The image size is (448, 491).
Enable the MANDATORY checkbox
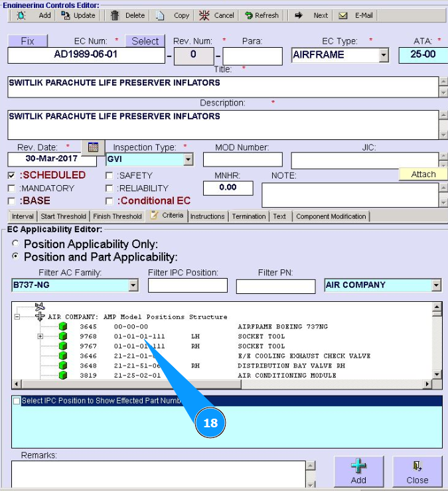(11, 188)
